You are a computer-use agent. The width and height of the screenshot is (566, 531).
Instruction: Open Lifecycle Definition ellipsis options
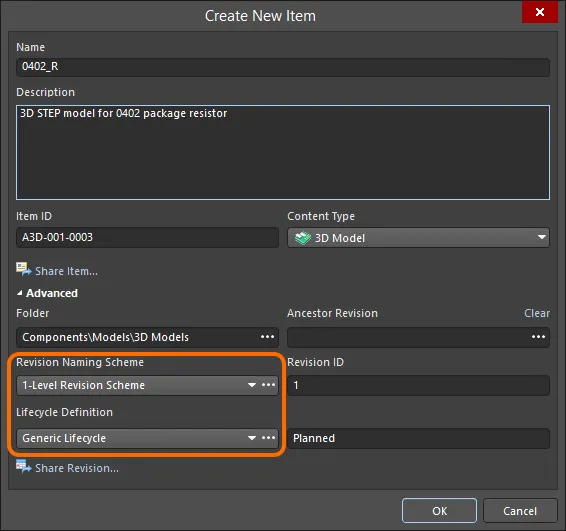pos(269,438)
